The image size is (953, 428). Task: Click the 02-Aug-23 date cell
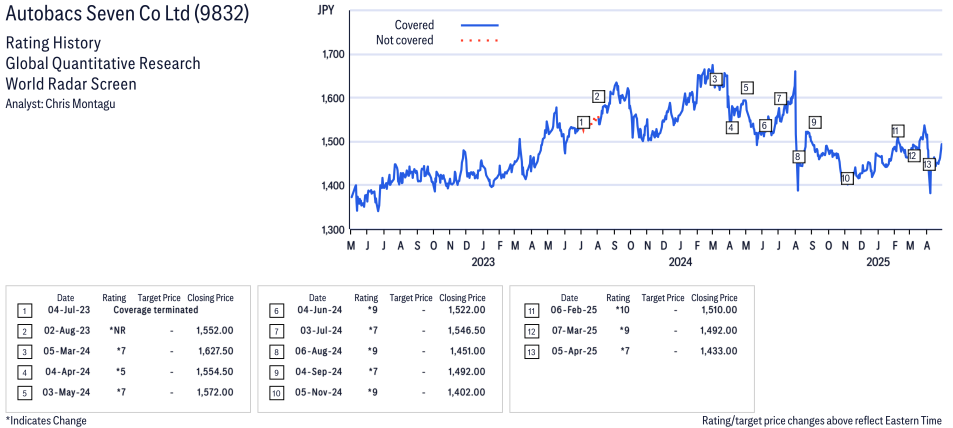coord(66,331)
